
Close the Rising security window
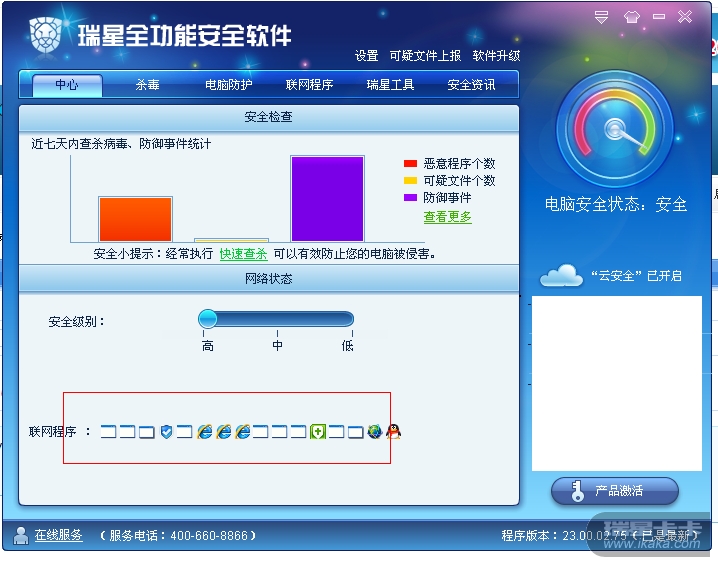point(685,17)
